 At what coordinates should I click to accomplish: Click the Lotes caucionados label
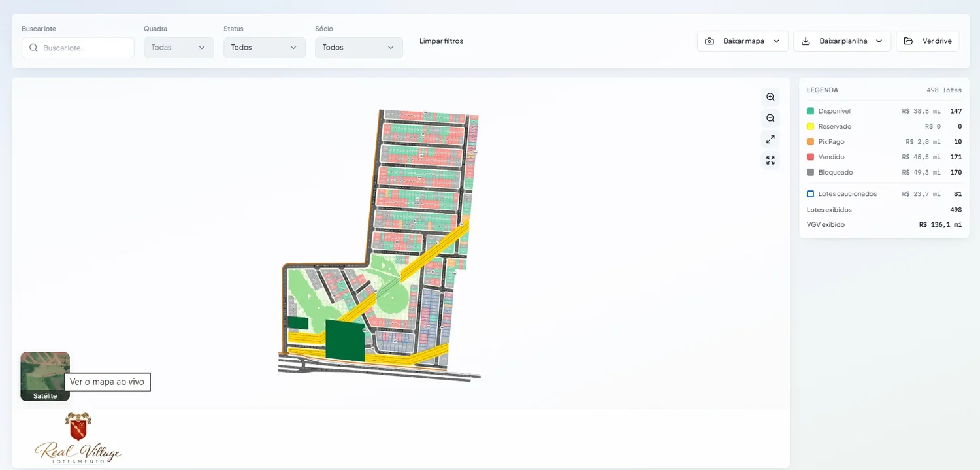pyautogui.click(x=847, y=194)
